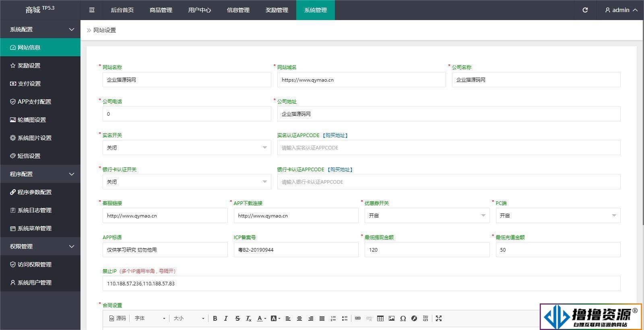Toggle 源码 source view in editor
644x330 pixels.
pos(118,318)
